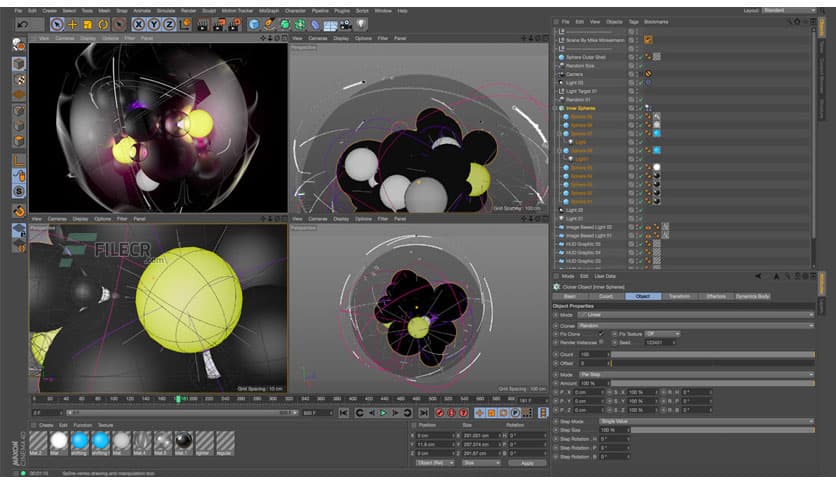Go to start of animation
The width and height of the screenshot is (836, 484).
344,413
